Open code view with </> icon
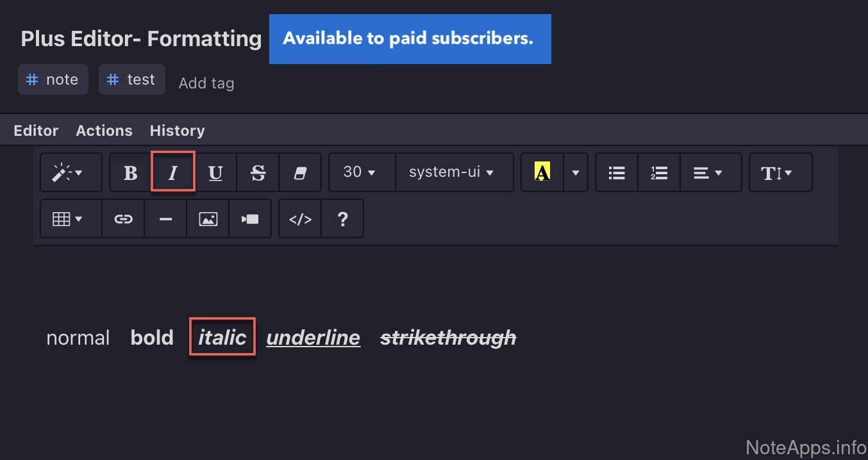The width and height of the screenshot is (868, 460). (300, 219)
